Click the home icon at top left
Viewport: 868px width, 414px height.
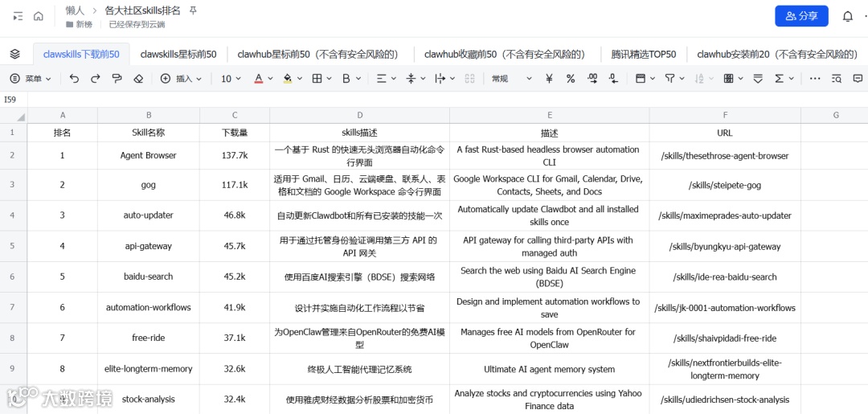[39, 16]
